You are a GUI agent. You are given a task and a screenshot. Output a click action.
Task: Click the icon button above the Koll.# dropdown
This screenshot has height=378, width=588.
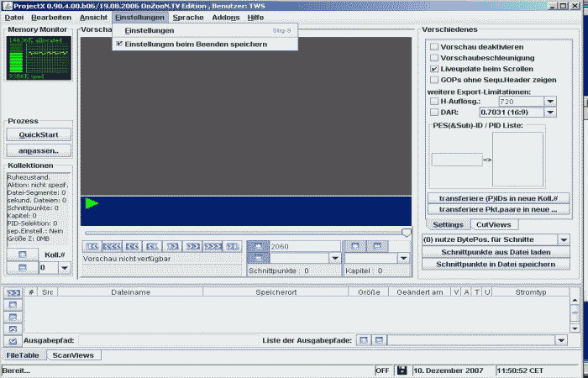pos(23,254)
